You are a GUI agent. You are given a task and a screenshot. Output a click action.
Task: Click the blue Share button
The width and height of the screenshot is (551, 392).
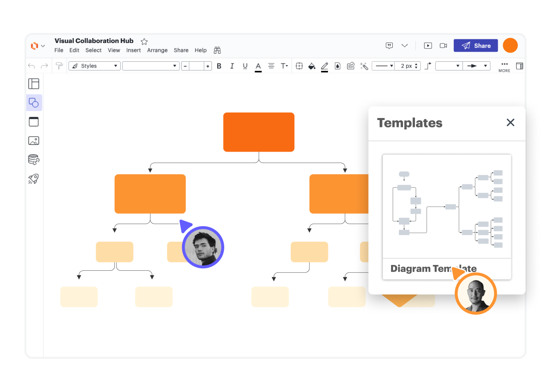click(x=476, y=45)
